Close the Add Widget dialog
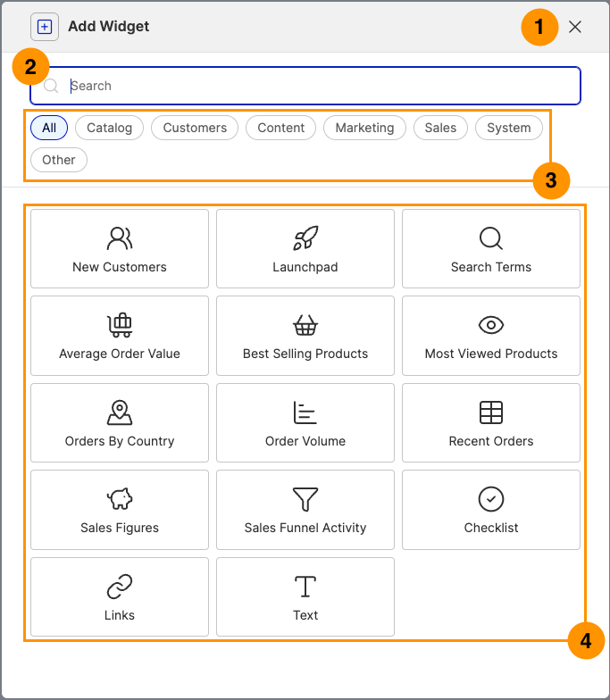The image size is (610, 700). click(575, 27)
